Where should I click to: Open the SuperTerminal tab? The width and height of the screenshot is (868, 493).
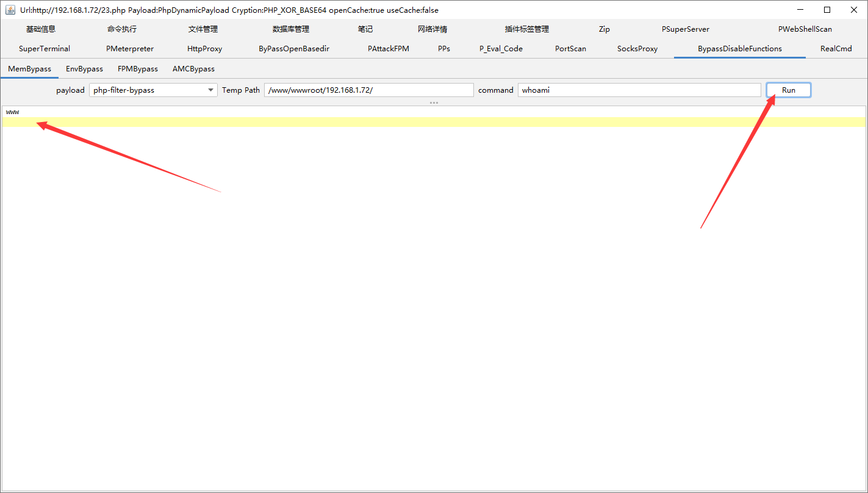(45, 49)
